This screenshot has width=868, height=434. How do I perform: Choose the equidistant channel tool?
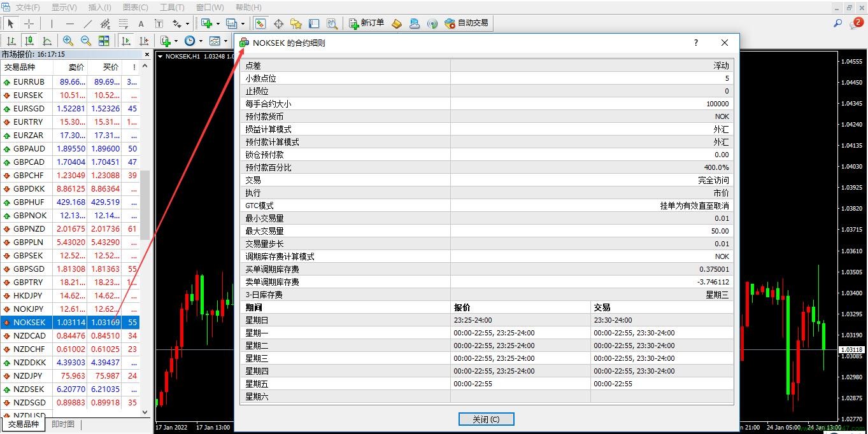[x=105, y=24]
